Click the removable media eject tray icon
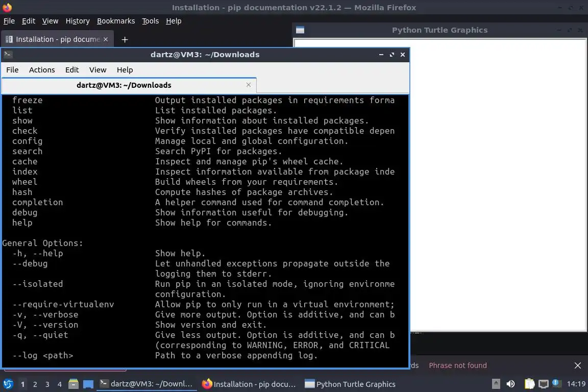This screenshot has width=588, height=392. pos(496,384)
